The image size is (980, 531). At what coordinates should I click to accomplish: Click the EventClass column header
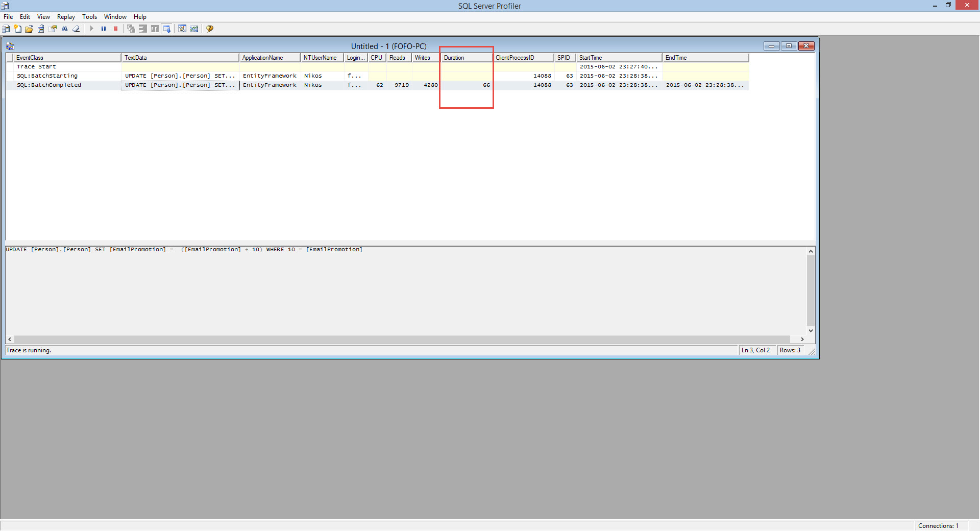(x=67, y=58)
